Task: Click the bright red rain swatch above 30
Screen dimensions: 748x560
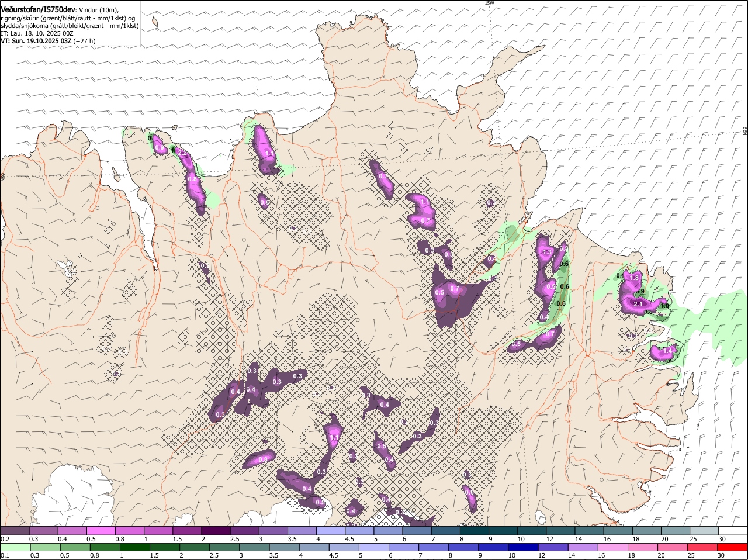Action: tap(732, 547)
